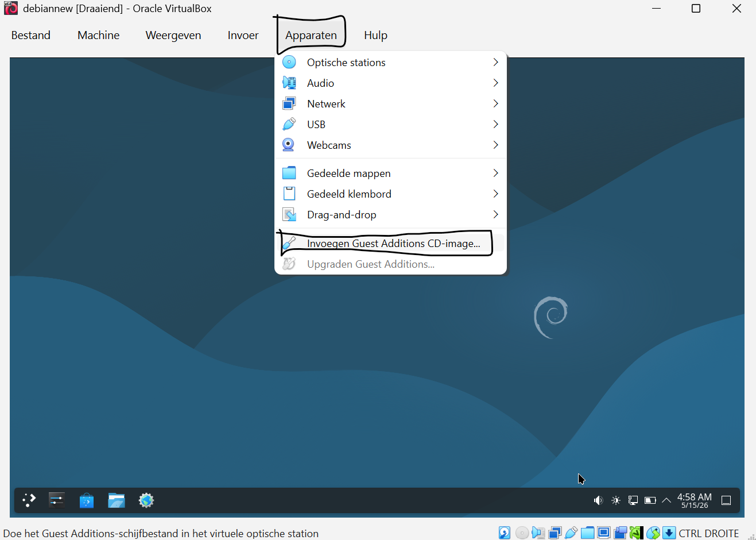Select the Netwerk menu entry

pos(390,103)
